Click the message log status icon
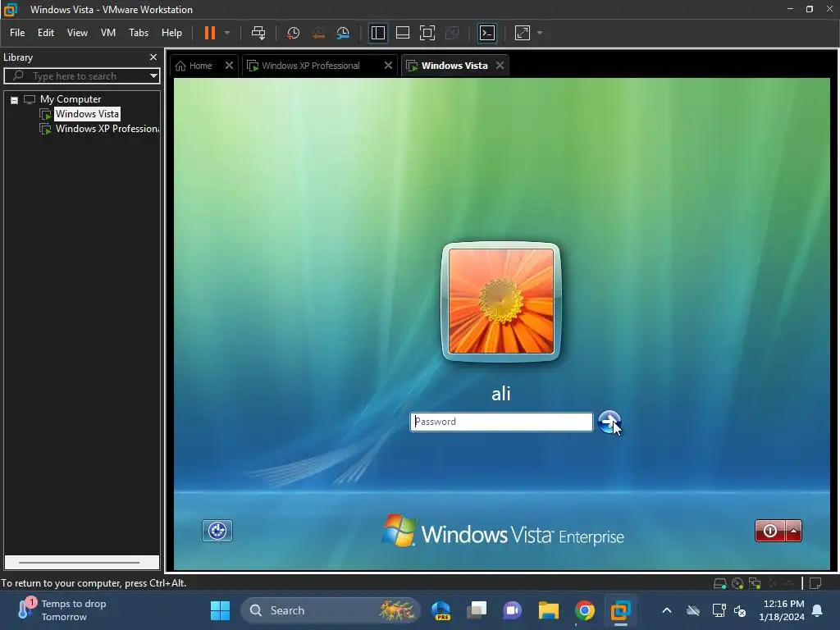Viewport: 840px width, 630px height. pos(815,583)
